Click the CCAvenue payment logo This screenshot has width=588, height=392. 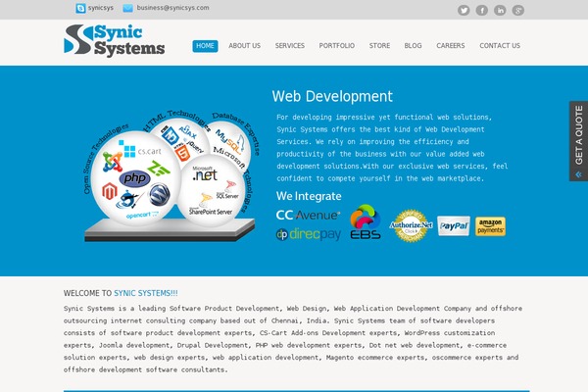click(309, 215)
